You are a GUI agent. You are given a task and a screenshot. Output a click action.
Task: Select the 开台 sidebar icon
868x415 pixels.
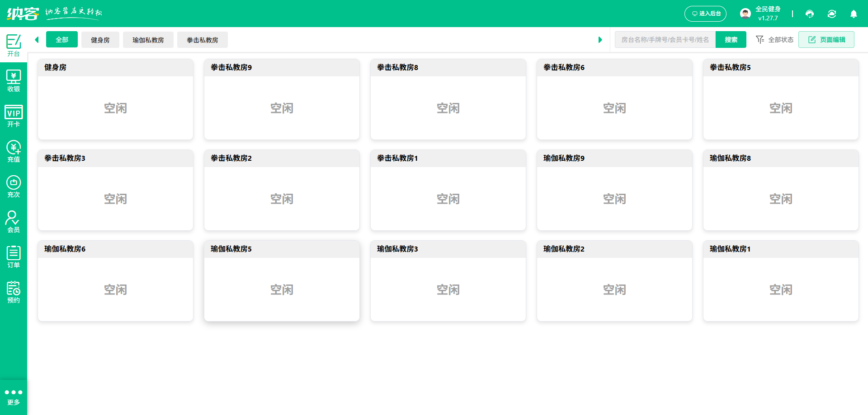tap(14, 45)
